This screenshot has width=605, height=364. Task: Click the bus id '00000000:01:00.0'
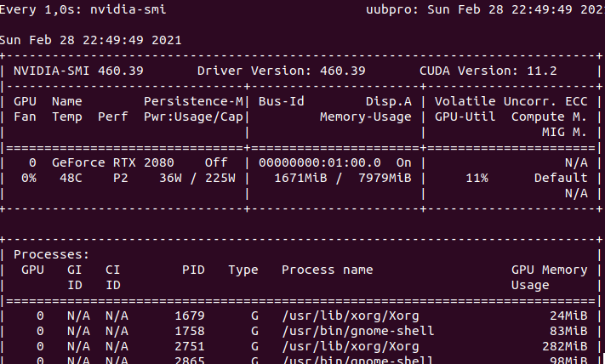(x=319, y=162)
